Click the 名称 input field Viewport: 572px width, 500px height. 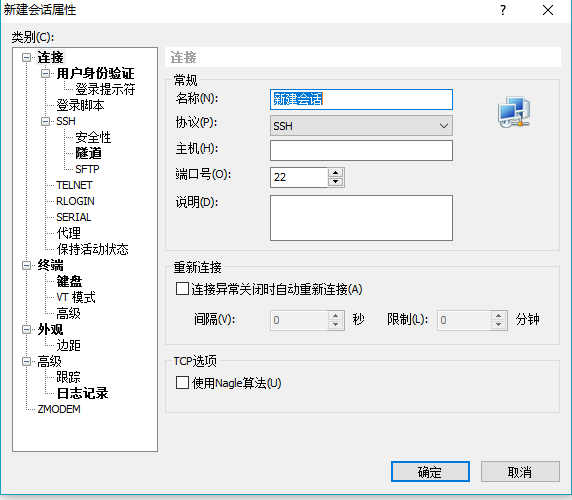pos(361,100)
